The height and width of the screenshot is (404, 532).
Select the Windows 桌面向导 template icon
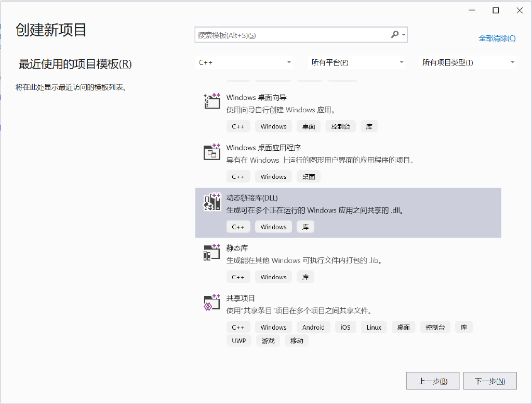[211, 101]
